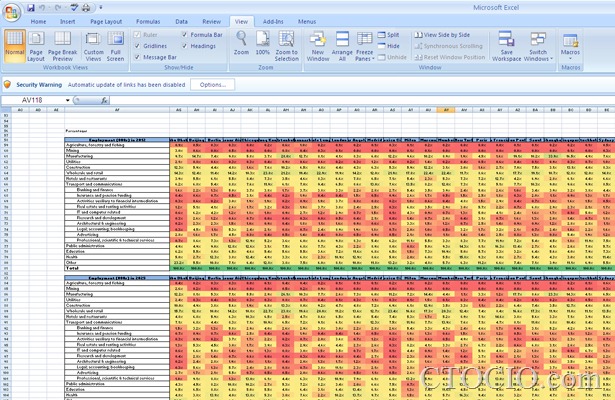Screen dimensions: 615x400
Task: Uncheck the Headings checkbox
Action: pos(183,45)
